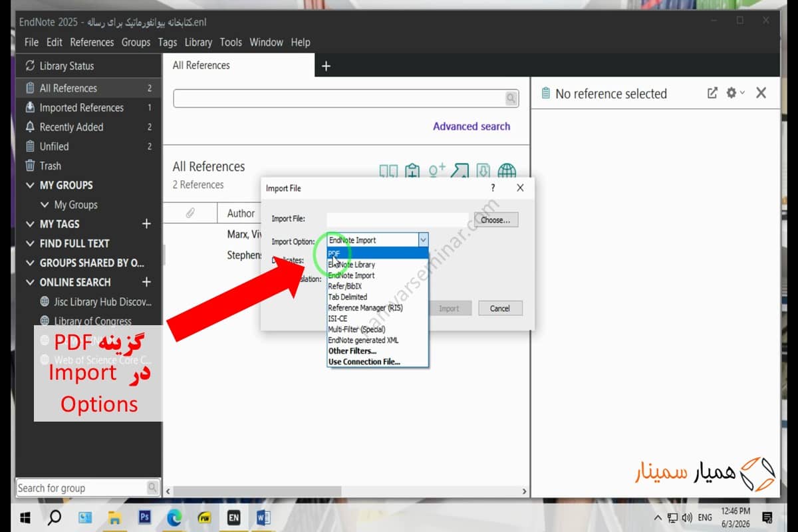Select Use Connection File... import option
This screenshot has height=532, width=798.
coord(378,362)
